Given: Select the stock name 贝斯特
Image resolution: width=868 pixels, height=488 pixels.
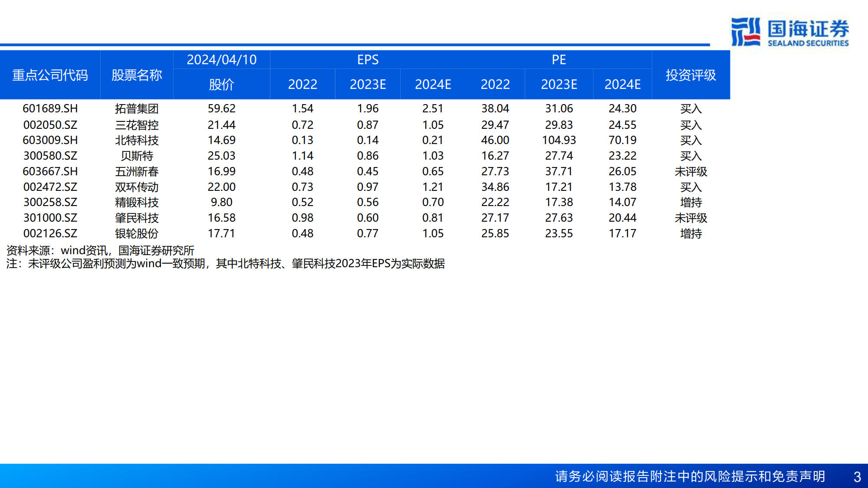Looking at the screenshot, I should [137, 156].
